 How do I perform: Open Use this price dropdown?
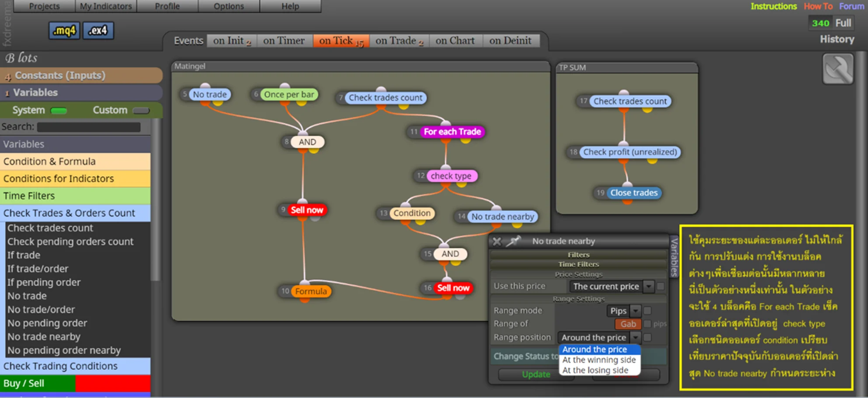(x=611, y=287)
